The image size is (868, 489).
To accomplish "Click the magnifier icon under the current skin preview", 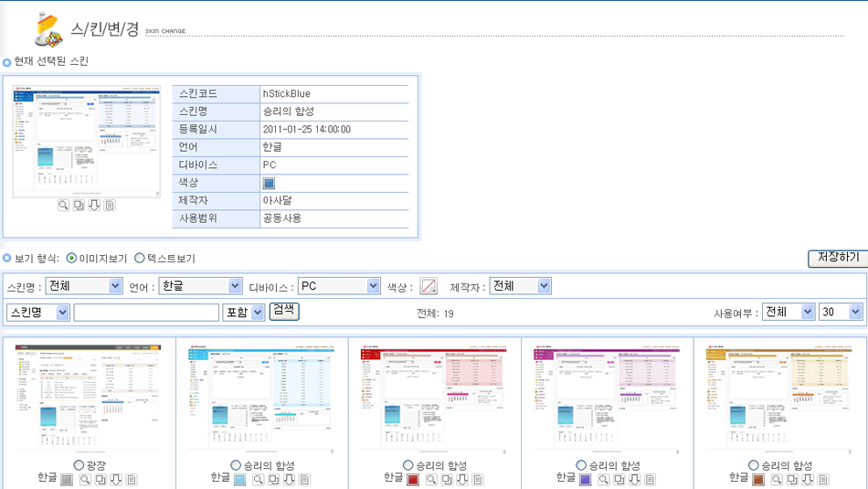I will (x=63, y=206).
